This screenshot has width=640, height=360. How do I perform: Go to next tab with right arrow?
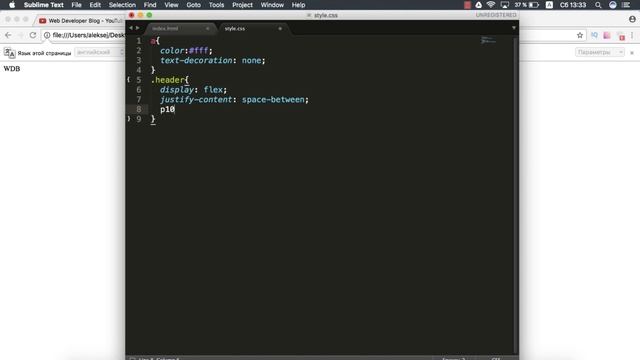pyautogui.click(x=138, y=28)
